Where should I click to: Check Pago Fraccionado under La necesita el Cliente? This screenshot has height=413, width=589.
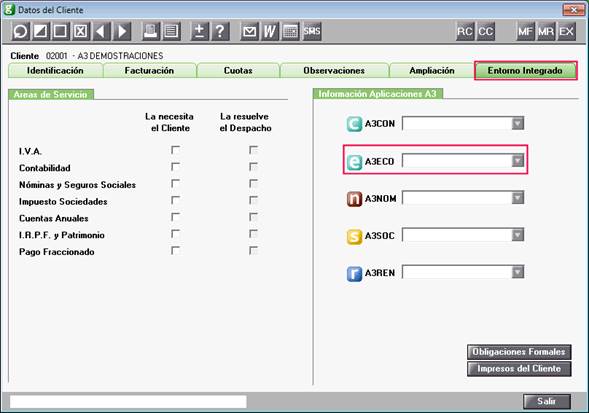[175, 250]
